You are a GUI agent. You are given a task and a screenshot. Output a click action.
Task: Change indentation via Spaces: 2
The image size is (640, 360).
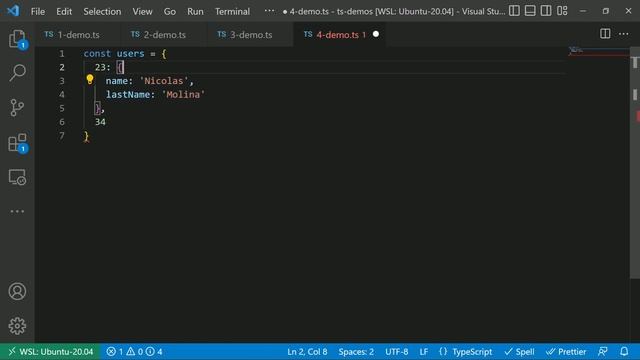356,351
